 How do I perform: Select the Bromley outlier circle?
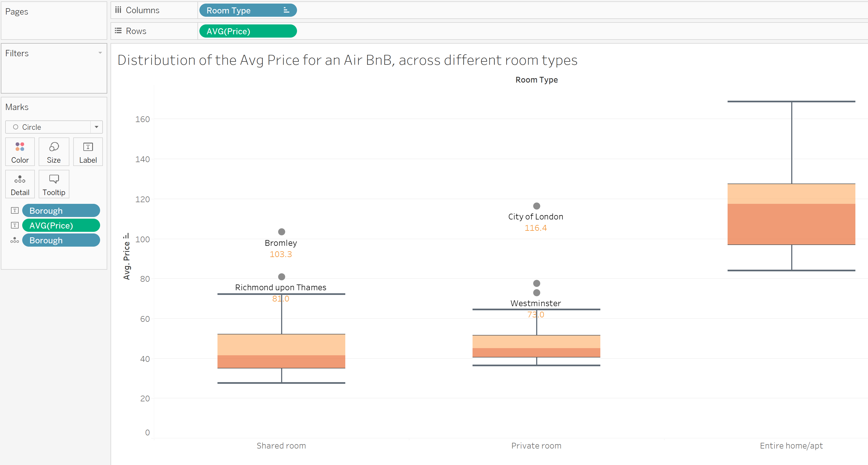(282, 232)
